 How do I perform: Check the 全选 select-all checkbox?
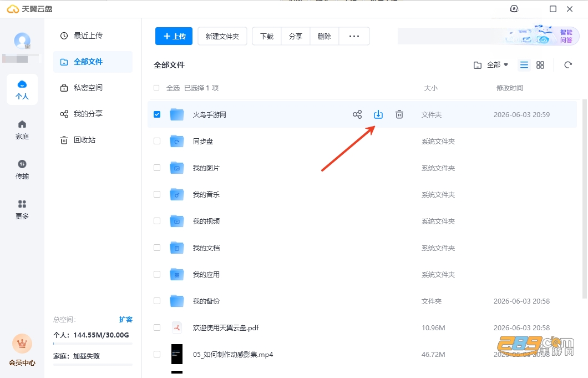156,88
